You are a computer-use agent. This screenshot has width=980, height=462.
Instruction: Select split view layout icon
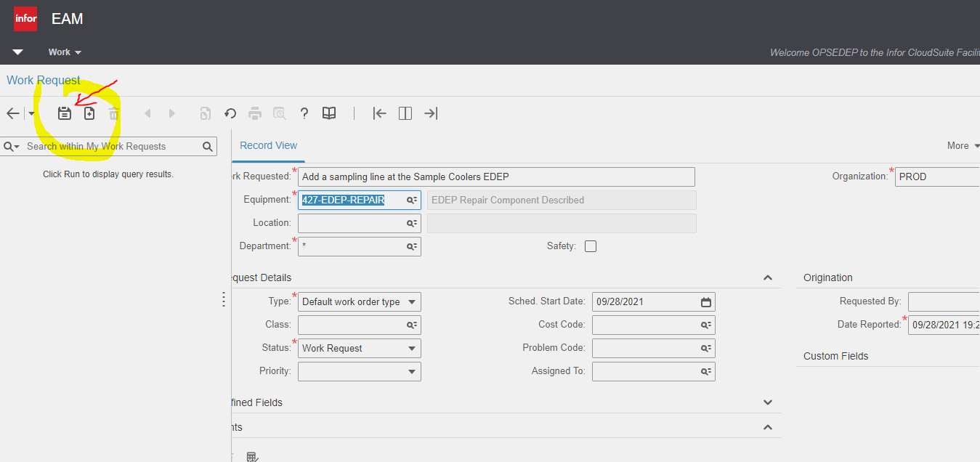[x=405, y=113]
